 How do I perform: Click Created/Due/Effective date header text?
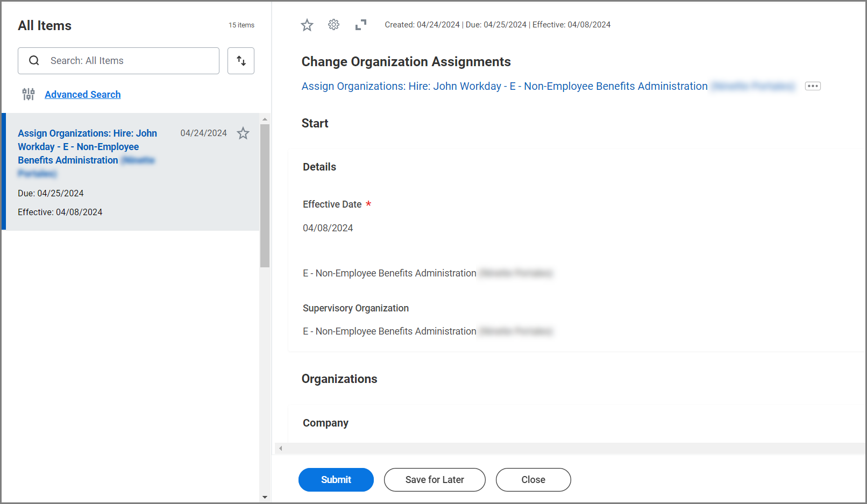pos(498,25)
